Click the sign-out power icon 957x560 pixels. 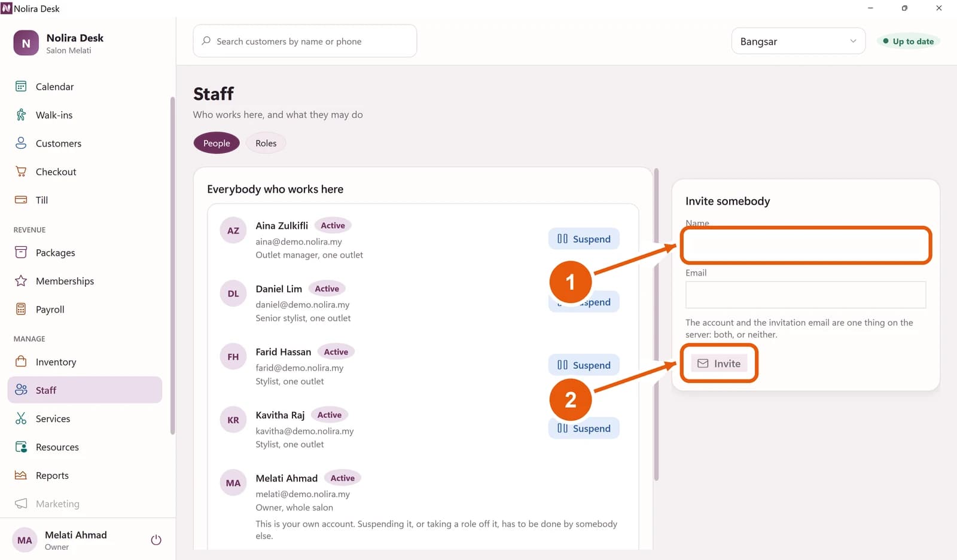(156, 540)
